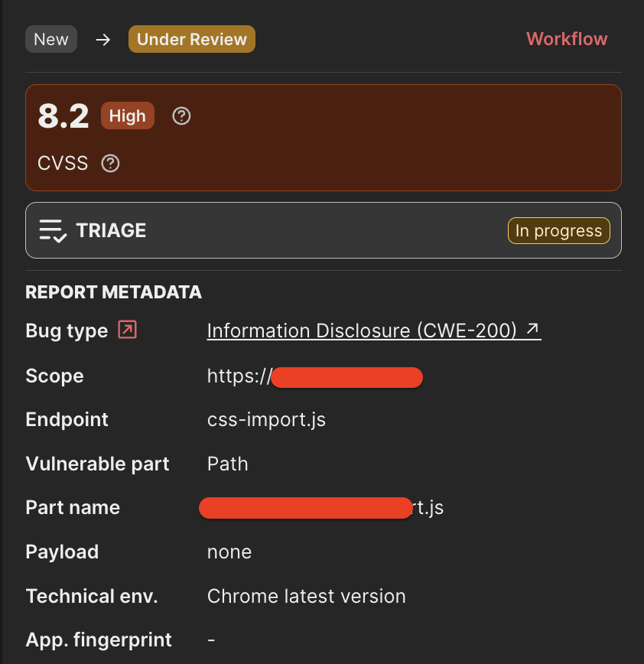Click the Technical env. label
The width and height of the screenshot is (644, 664).
point(92,596)
